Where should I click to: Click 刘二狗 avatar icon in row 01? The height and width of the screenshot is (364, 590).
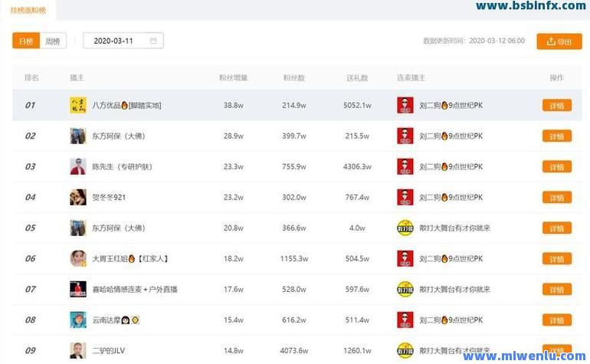coord(405,105)
